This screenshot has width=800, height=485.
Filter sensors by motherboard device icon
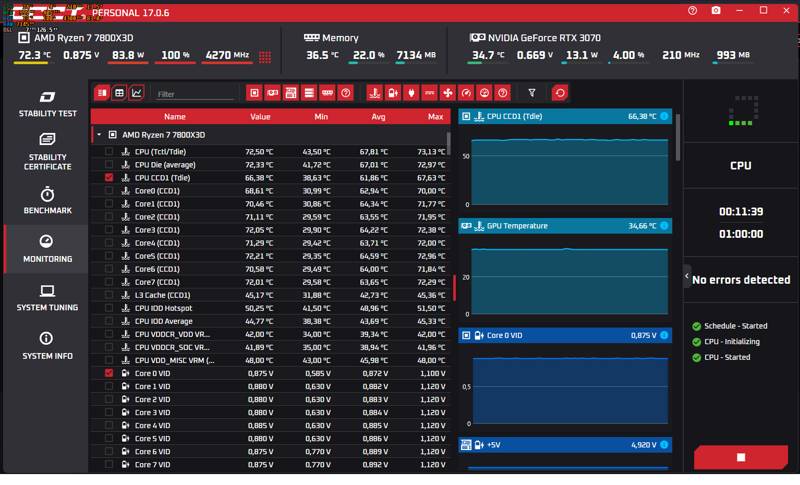pyautogui.click(x=291, y=93)
